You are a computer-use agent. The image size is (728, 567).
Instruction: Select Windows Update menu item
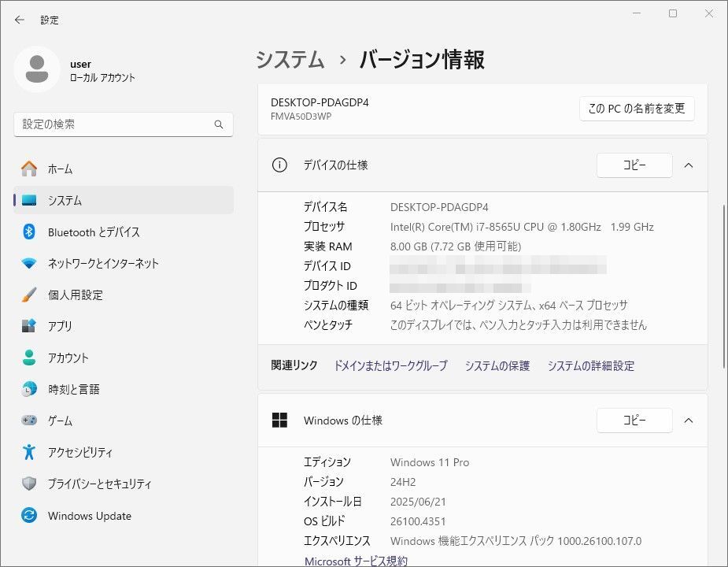coord(124,515)
